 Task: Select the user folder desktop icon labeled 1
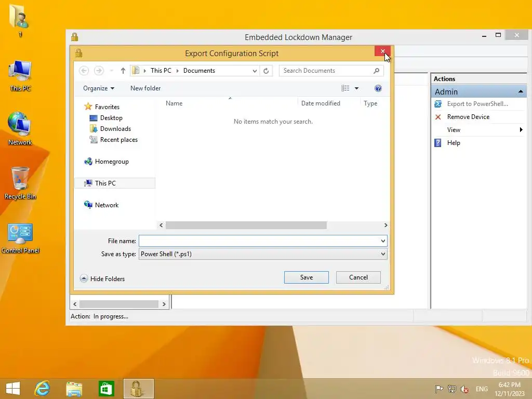(20, 20)
